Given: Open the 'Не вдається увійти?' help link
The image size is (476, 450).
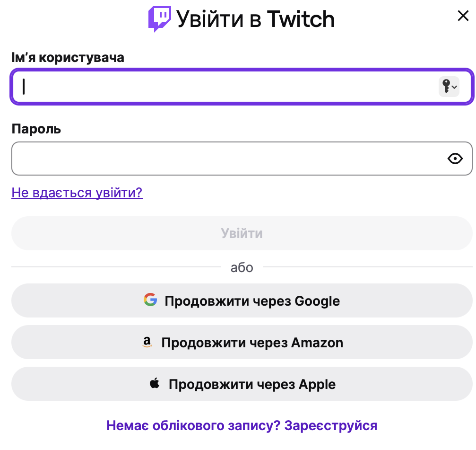Looking at the screenshot, I should coord(77,193).
